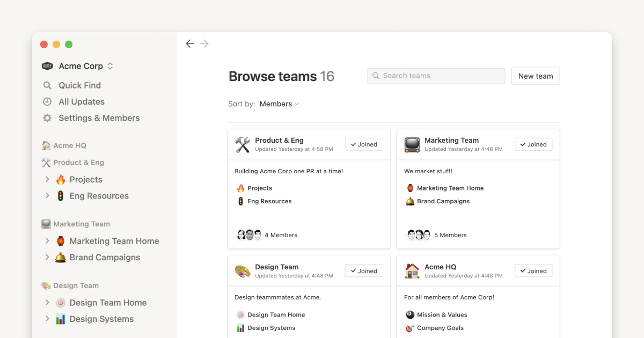Click the New team button
The height and width of the screenshot is (338, 644).
535,76
